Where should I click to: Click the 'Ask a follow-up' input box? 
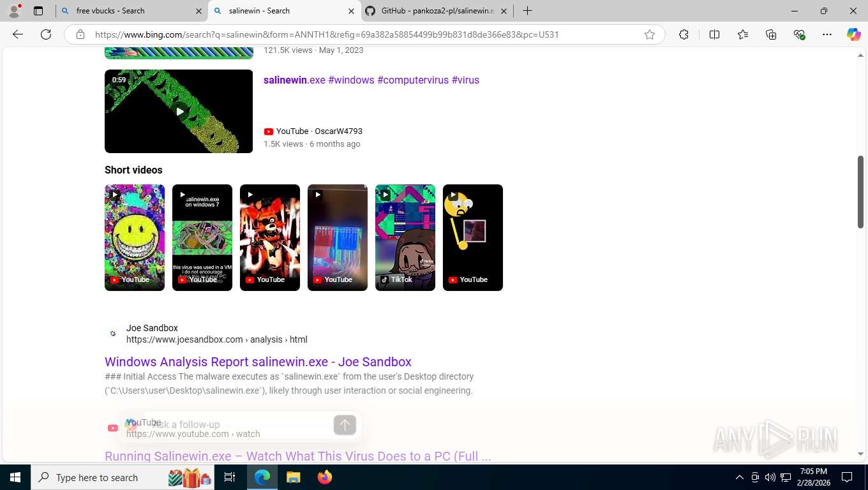click(241, 425)
